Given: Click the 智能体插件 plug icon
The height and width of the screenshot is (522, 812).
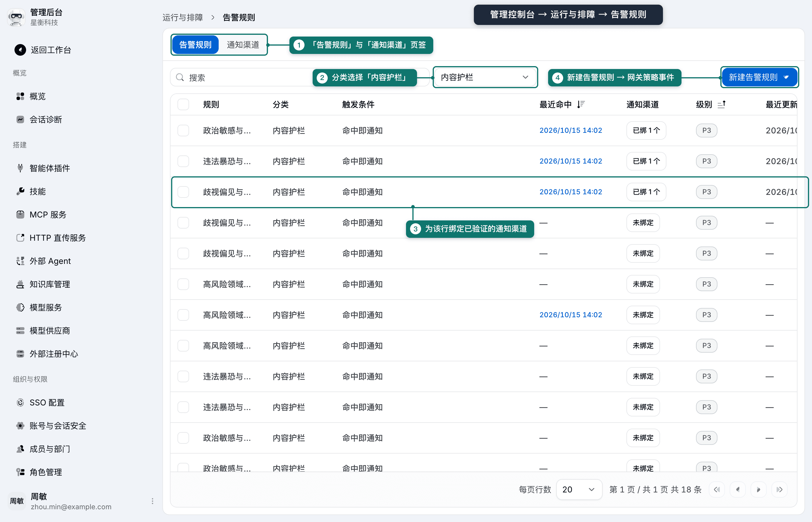Looking at the screenshot, I should coord(20,168).
